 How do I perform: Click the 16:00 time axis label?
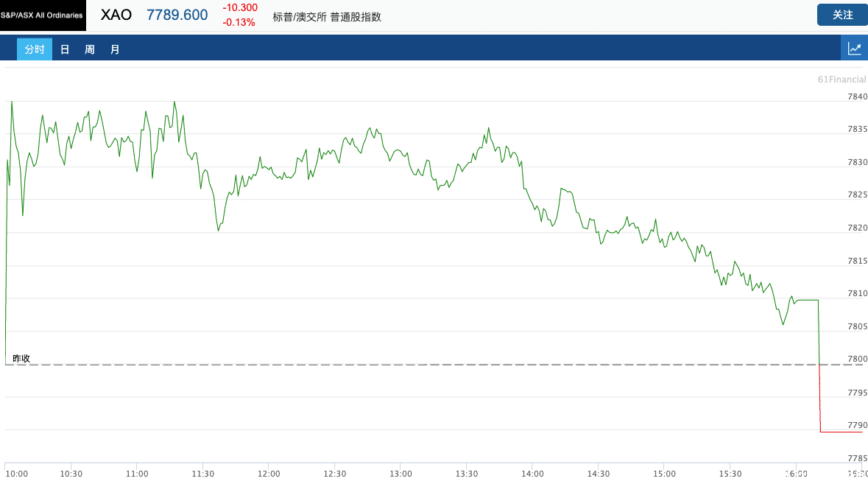pos(796,474)
